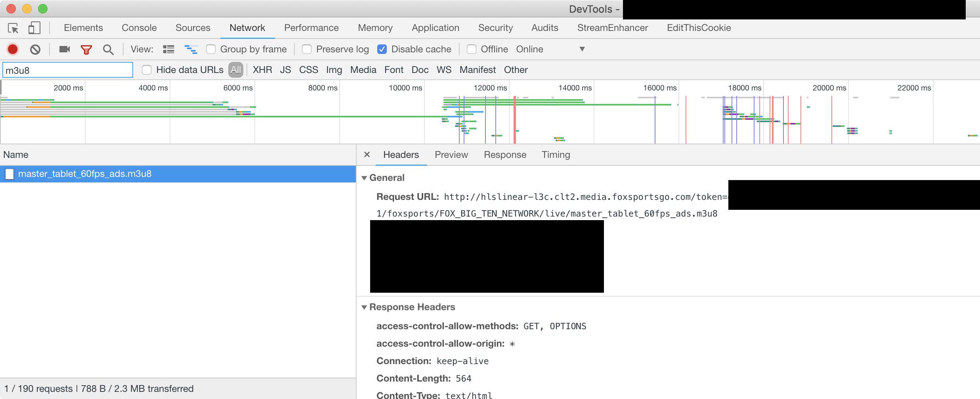Viewport: 980px width, 399px height.
Task: Click the m3u8 filter text field
Action: 68,70
